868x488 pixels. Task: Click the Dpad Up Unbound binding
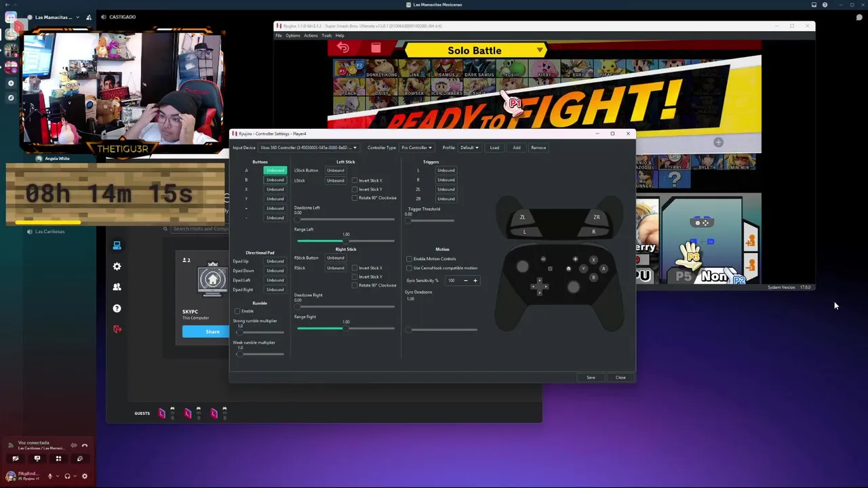click(x=275, y=261)
